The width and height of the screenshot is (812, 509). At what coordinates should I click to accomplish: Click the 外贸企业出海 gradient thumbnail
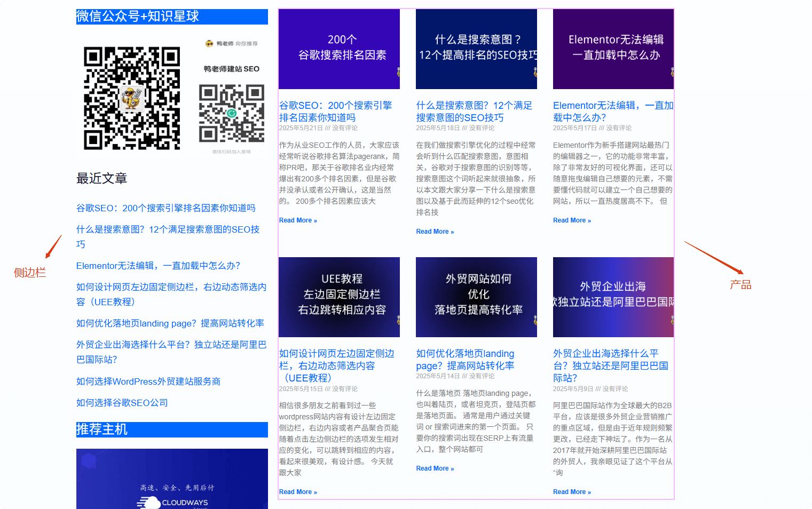(613, 297)
